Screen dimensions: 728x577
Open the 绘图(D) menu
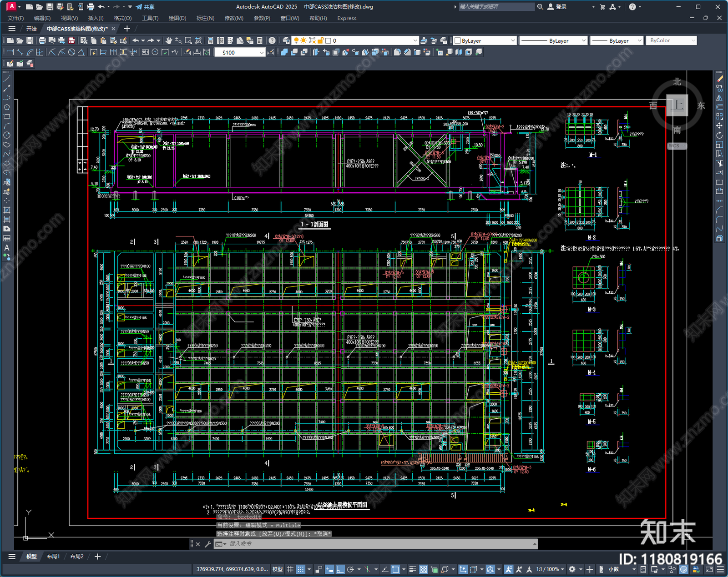click(177, 18)
